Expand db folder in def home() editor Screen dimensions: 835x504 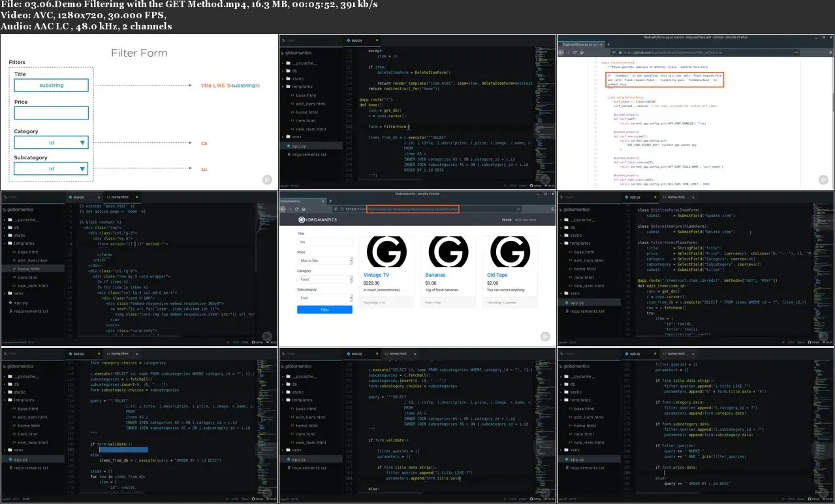(291, 71)
